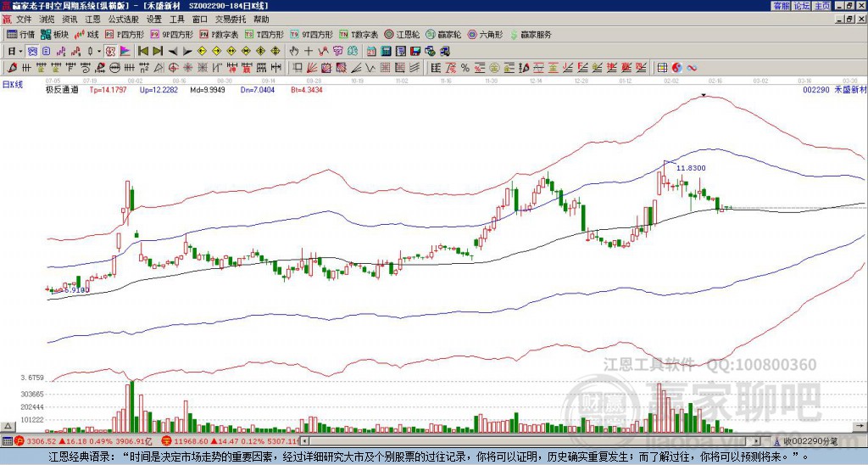This screenshot has height=465, width=868.
Task: Open the 工具 menu
Action: [177, 20]
